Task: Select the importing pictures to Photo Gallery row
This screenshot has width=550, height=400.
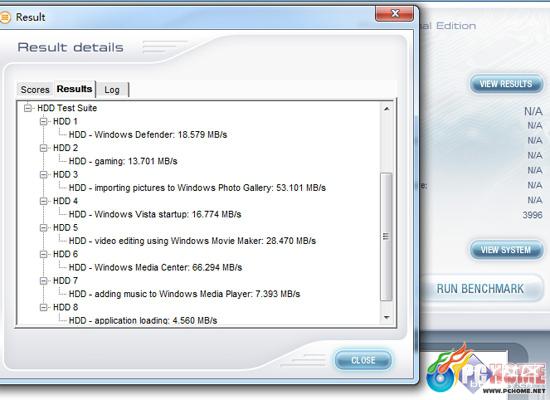Action: pyautogui.click(x=197, y=188)
